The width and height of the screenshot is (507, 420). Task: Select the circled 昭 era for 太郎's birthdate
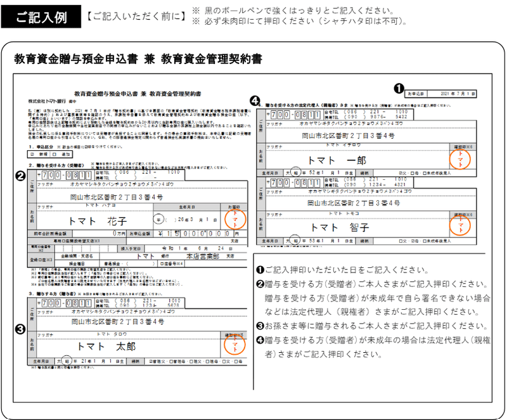[x=67, y=361]
